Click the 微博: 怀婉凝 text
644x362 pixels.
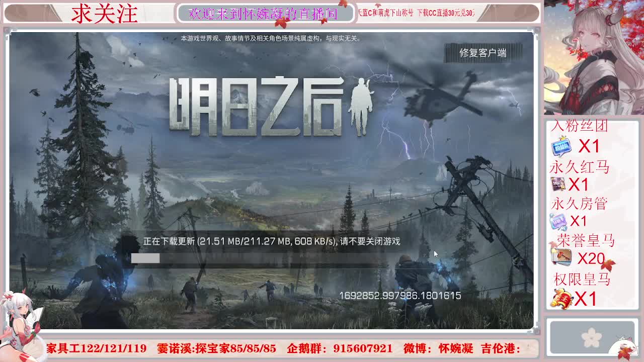click(438, 348)
